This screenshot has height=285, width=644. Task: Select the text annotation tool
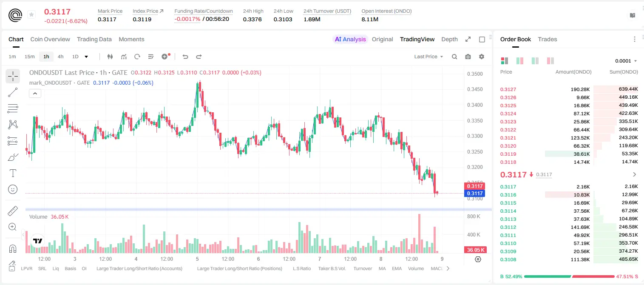pyautogui.click(x=13, y=173)
